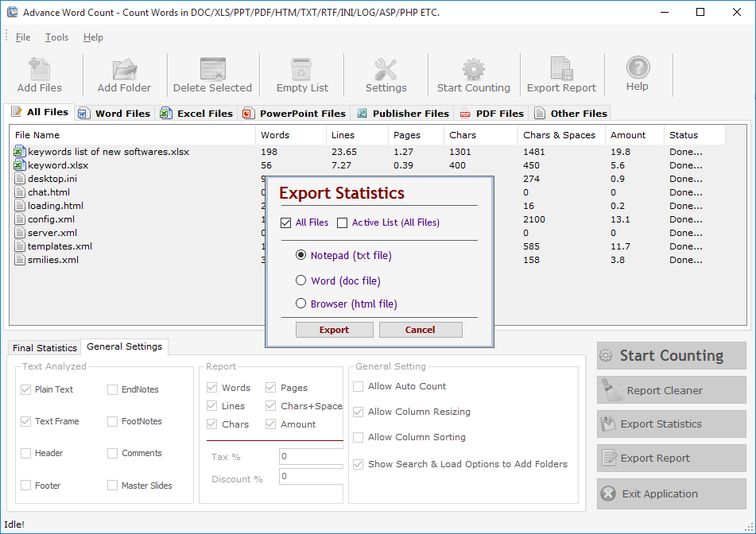Click the Empty List trash icon
This screenshot has width=756, height=534.
301,69
